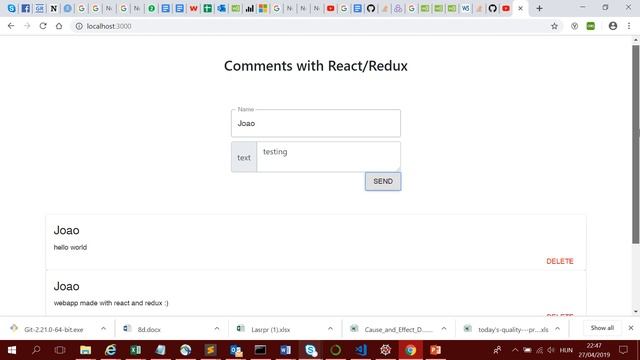Viewport: 640px width, 360px height.
Task: Submit the comment with SEND button
Action: click(383, 181)
